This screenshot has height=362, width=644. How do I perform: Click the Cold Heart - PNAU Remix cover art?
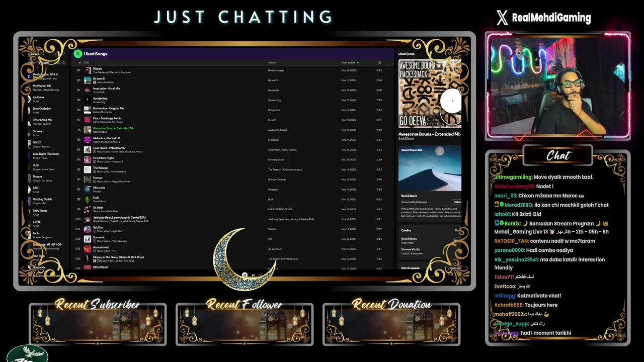tap(88, 149)
